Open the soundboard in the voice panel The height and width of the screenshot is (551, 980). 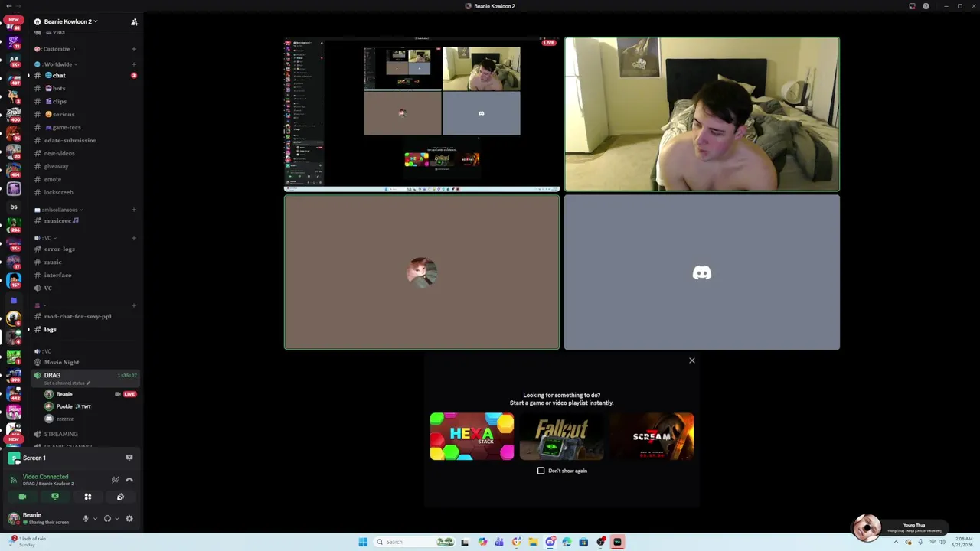(x=120, y=497)
